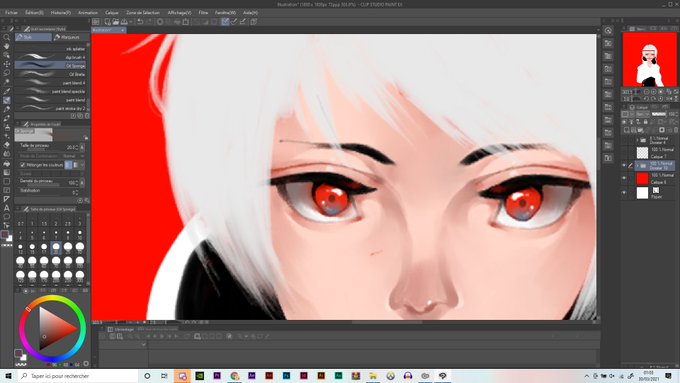Select the Fill bucket tool
680x383 pixels.
(x=7, y=163)
